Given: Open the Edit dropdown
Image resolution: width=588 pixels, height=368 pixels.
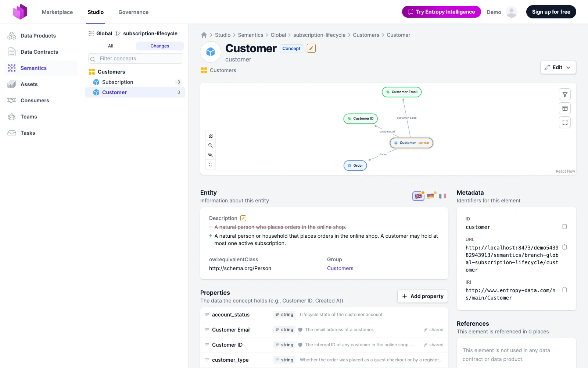Looking at the screenshot, I should [x=558, y=67].
